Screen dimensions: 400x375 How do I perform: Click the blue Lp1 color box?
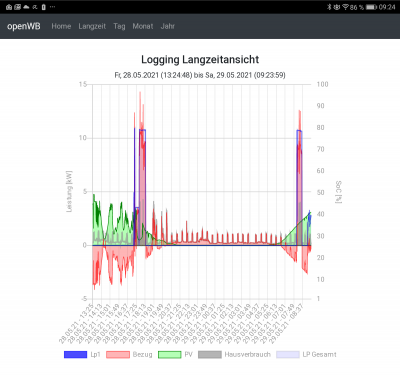coord(75,354)
